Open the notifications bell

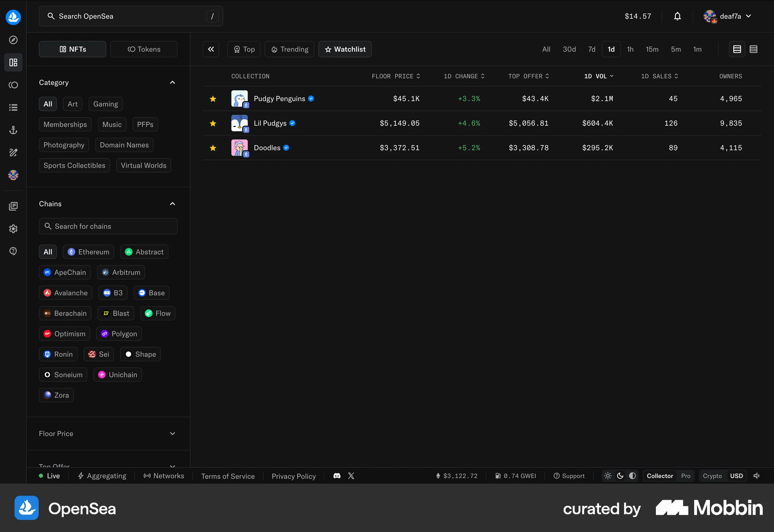pyautogui.click(x=677, y=16)
